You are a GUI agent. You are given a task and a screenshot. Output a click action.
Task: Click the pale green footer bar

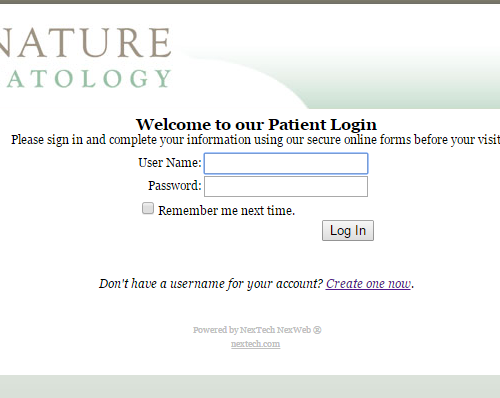click(250, 386)
